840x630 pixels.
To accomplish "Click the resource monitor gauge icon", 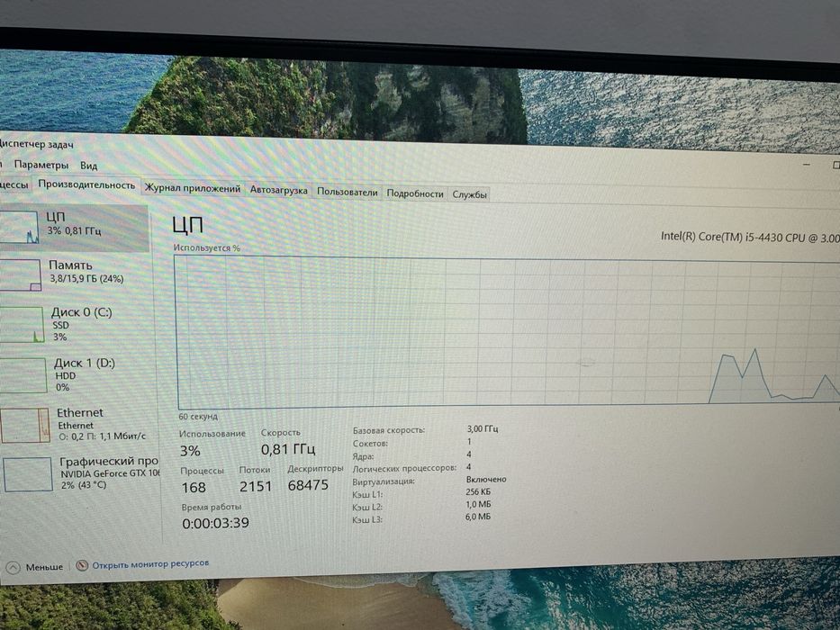I will 82,565.
